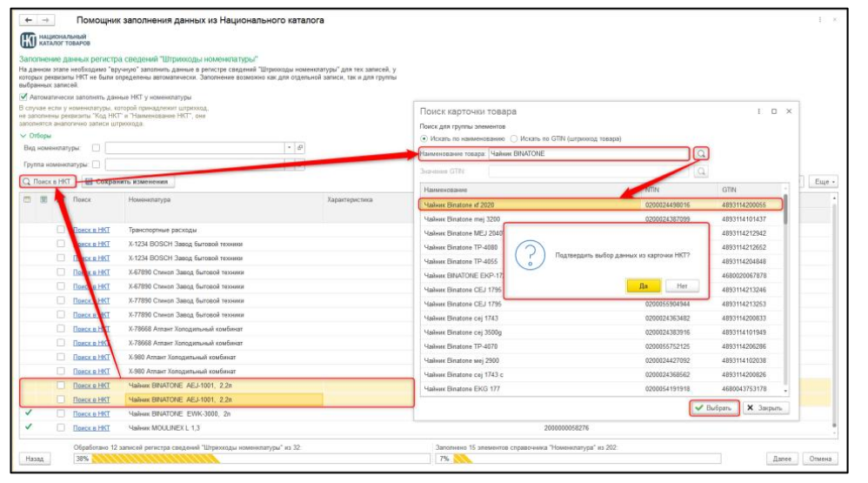This screenshot has height=483, width=868.
Task: Click Да to confirm card selection
Action: (643, 285)
